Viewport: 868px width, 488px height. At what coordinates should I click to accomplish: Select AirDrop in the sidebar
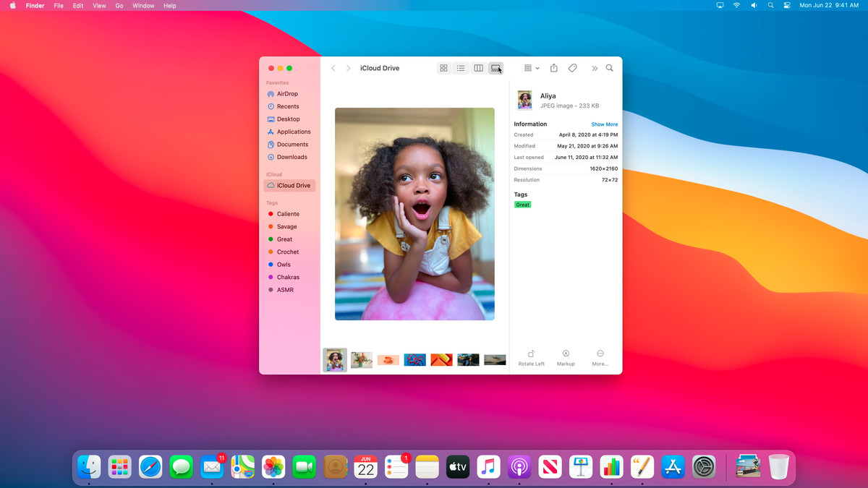click(x=288, y=93)
